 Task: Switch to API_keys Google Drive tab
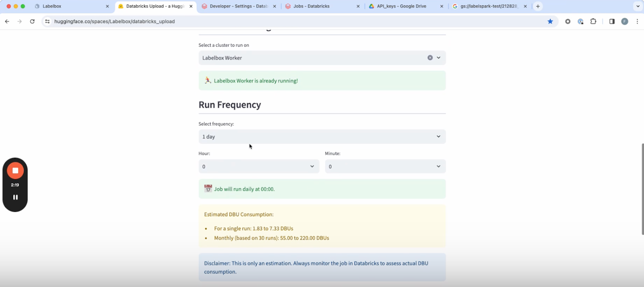[x=406, y=6]
